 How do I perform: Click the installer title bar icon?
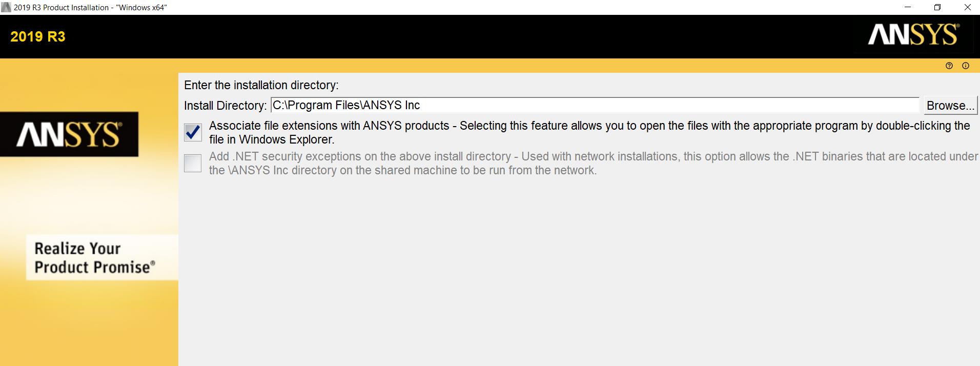coord(6,7)
